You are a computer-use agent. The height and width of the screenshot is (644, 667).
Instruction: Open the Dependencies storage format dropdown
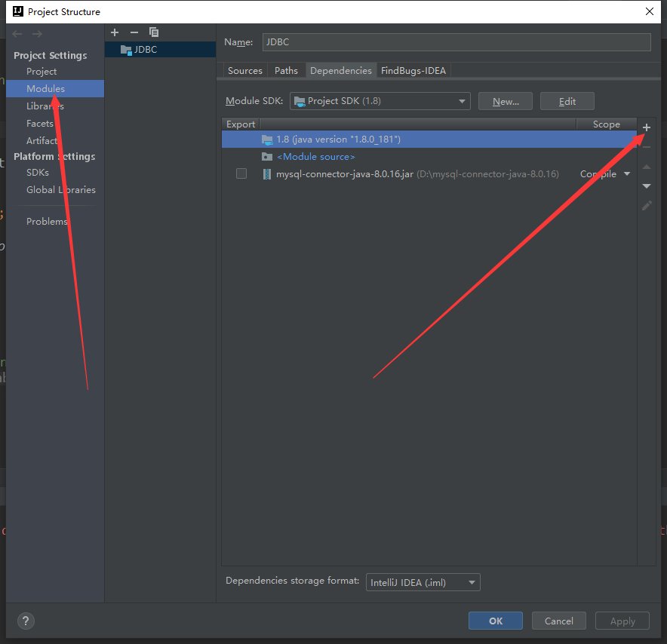point(423,582)
